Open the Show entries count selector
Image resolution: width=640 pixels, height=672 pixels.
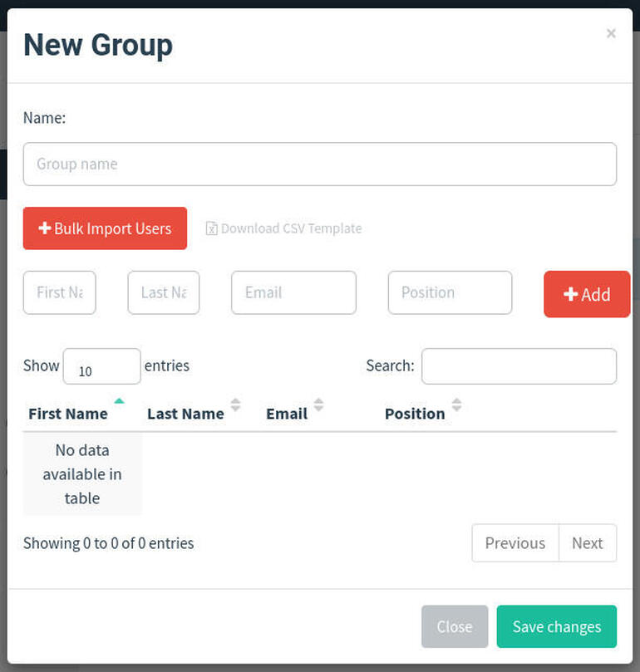(101, 366)
